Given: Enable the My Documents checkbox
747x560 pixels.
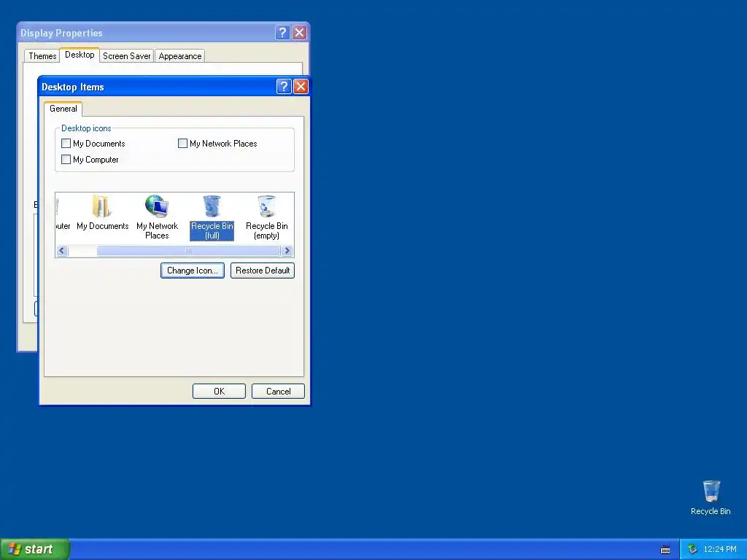Looking at the screenshot, I should point(66,144).
